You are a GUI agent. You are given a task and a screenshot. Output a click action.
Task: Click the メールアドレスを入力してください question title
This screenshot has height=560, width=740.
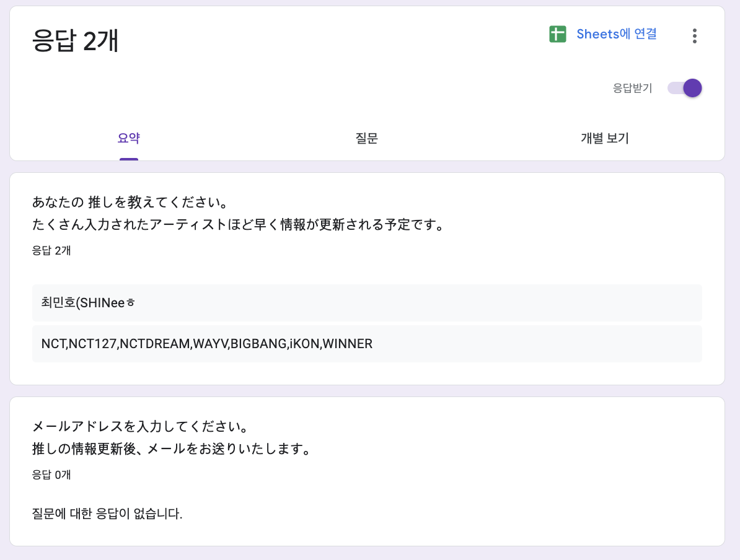tap(140, 426)
